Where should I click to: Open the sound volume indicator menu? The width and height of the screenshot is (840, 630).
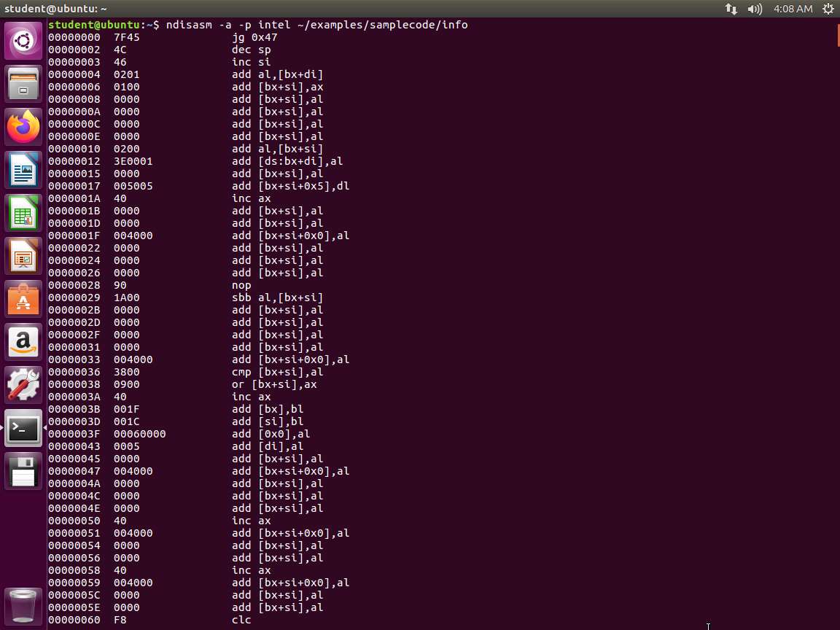tap(755, 9)
